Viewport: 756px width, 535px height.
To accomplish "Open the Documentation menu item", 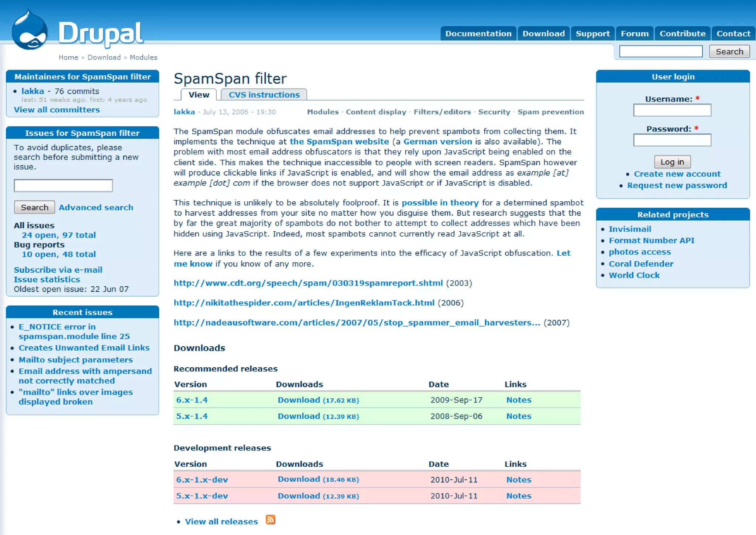I will (x=478, y=34).
